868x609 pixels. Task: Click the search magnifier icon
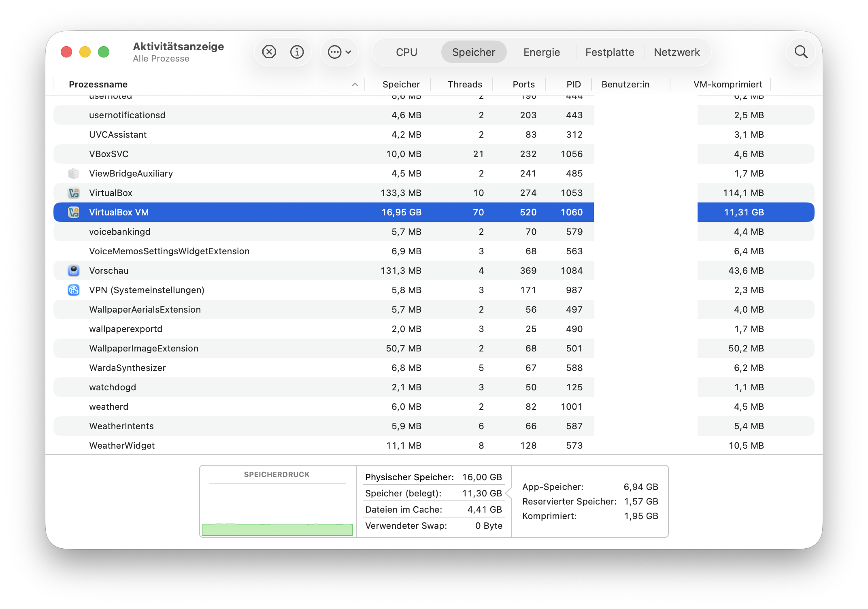(801, 52)
